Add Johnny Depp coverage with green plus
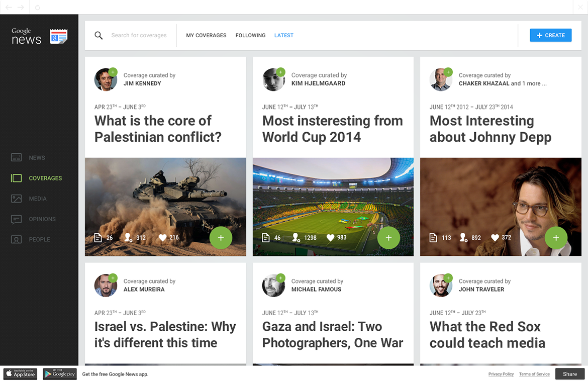Screen dimensions: 588x382 point(556,238)
